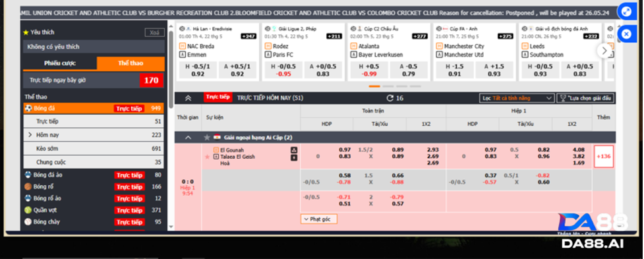
Task: Favorite the Giải ngoại hạng Ai Cập league star
Action: (x=207, y=138)
